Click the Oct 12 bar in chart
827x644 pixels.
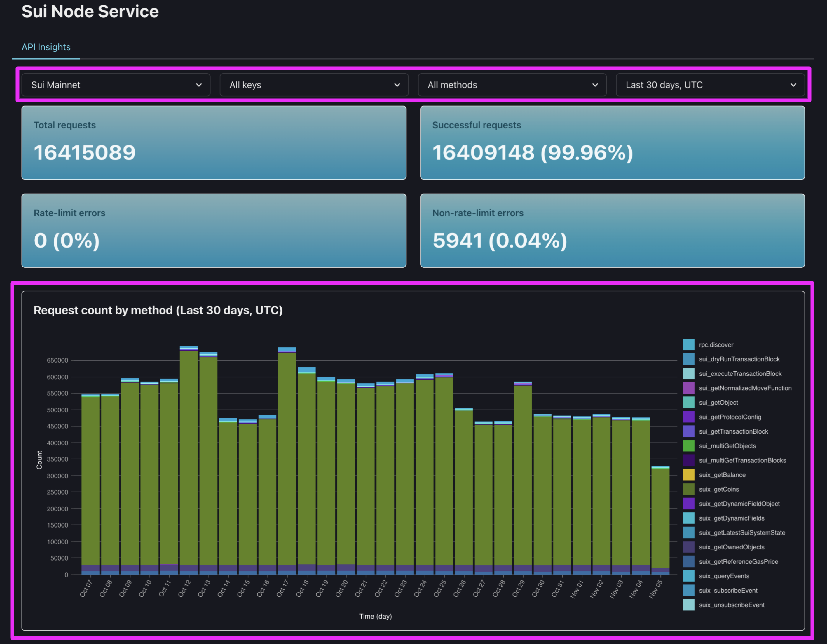click(x=189, y=460)
